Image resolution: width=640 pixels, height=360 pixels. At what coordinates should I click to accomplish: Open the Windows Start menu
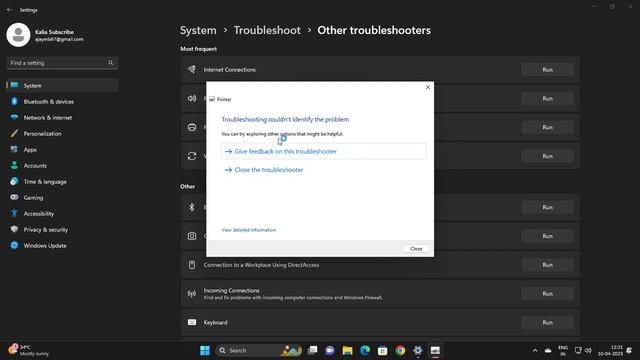pos(205,350)
